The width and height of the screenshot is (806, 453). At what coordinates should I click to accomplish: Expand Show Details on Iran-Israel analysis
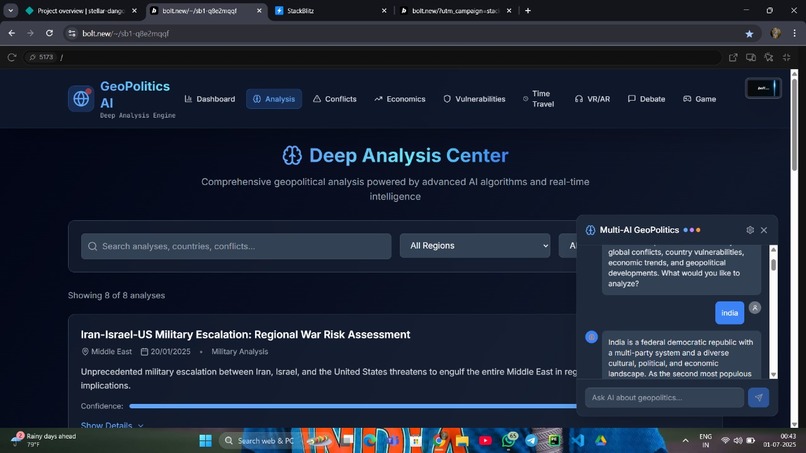click(112, 425)
